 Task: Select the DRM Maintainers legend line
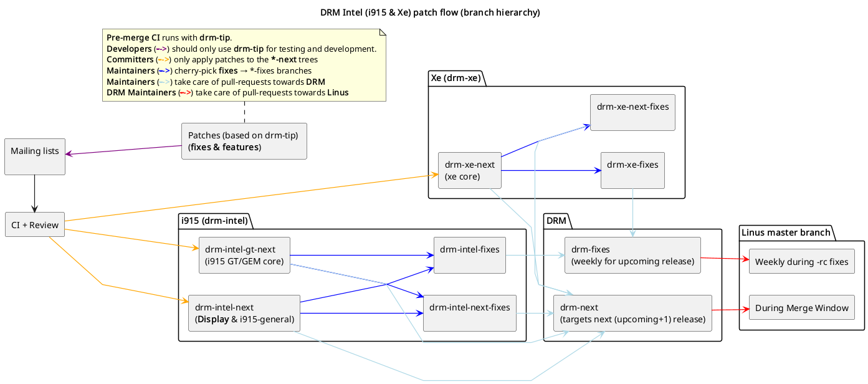(x=228, y=92)
